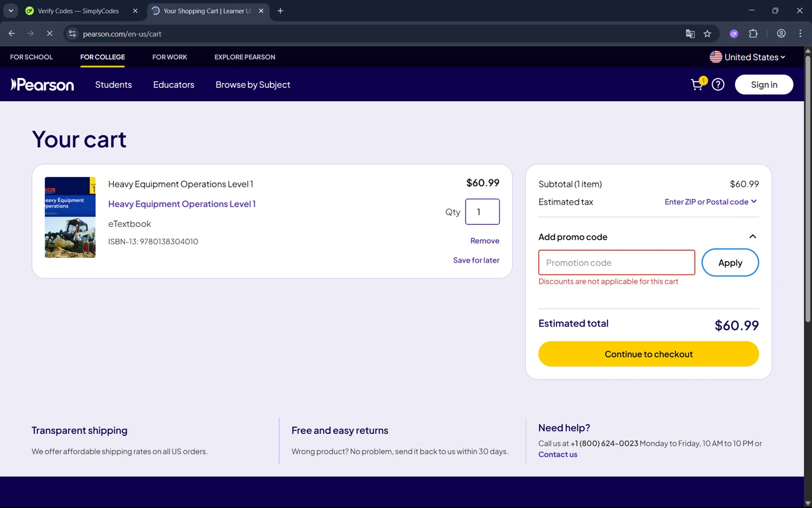Screen dimensions: 812x508
Task: Close the Verify Codes SimplyCodes tab
Action: pos(135,11)
